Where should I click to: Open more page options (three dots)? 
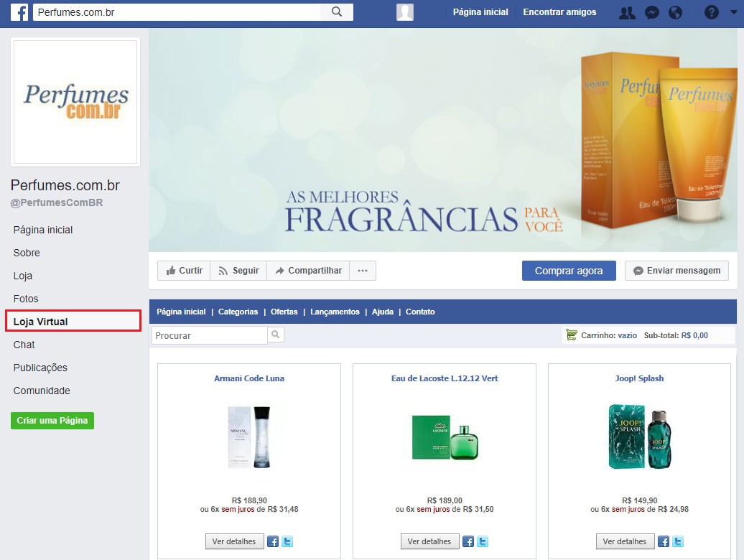363,270
